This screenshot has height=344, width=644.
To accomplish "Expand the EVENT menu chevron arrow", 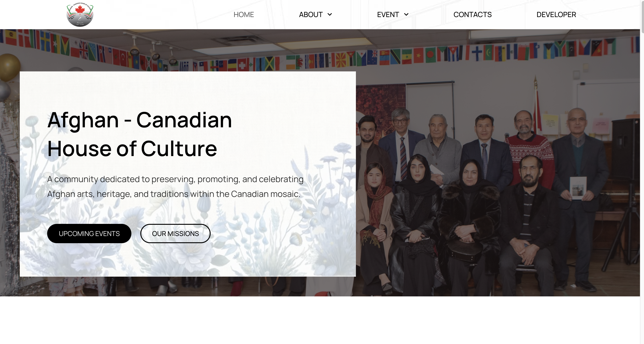I will [406, 15].
